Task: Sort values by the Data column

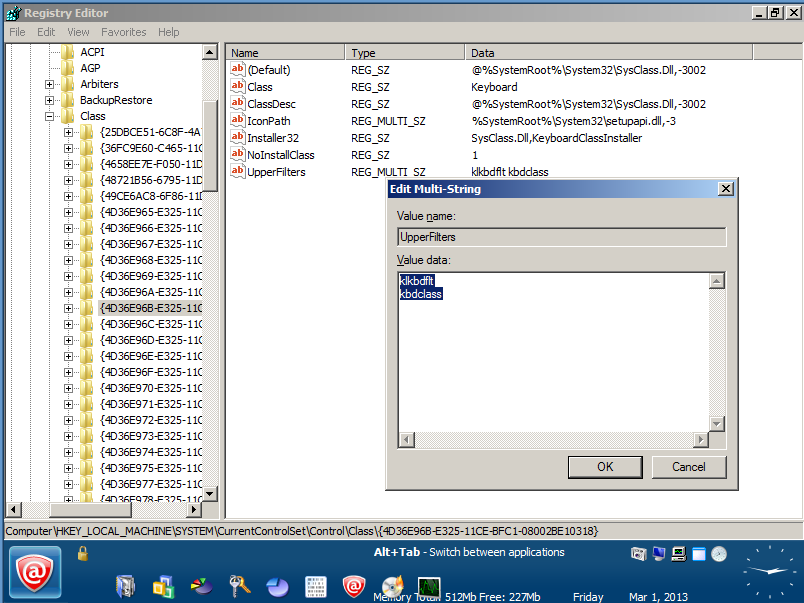Action: tap(609, 53)
